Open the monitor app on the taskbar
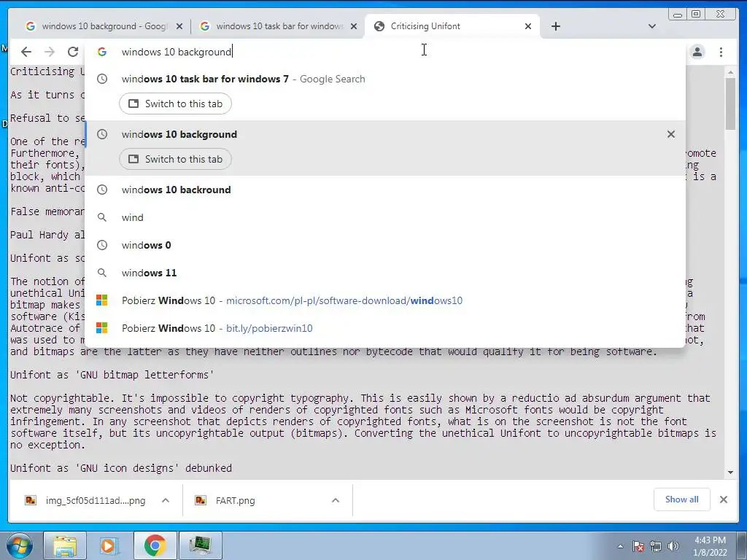The height and width of the screenshot is (560, 747). coord(201,545)
